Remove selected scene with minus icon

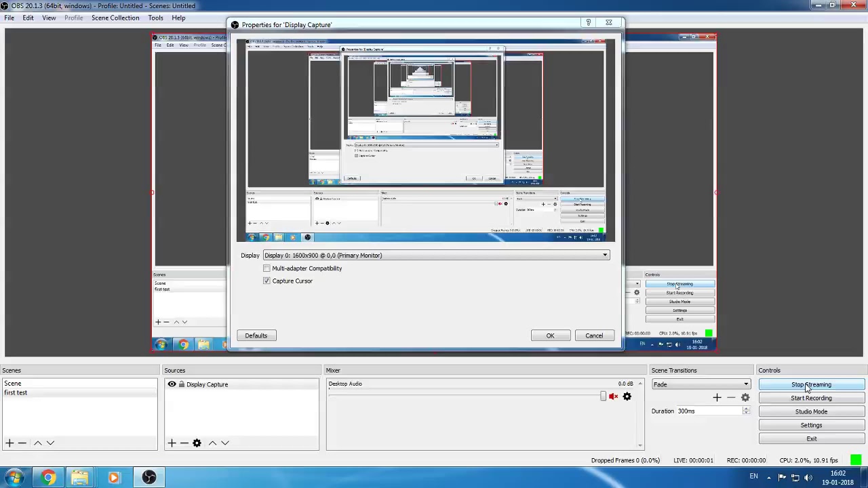click(22, 443)
